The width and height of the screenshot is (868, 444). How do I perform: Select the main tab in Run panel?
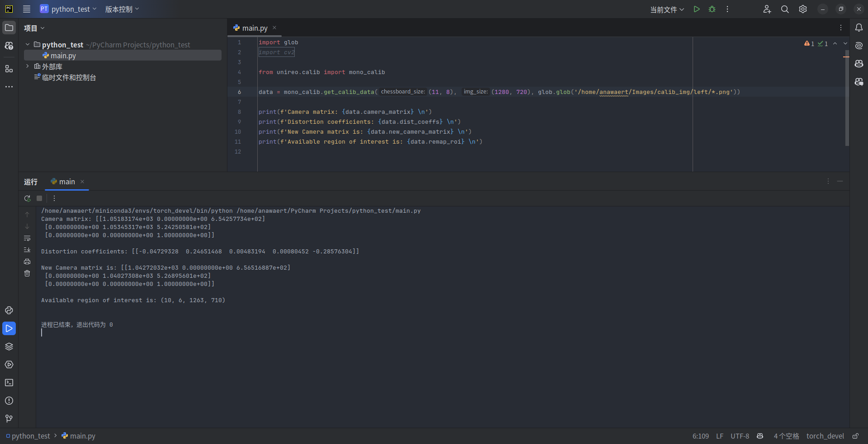pyautogui.click(x=66, y=182)
